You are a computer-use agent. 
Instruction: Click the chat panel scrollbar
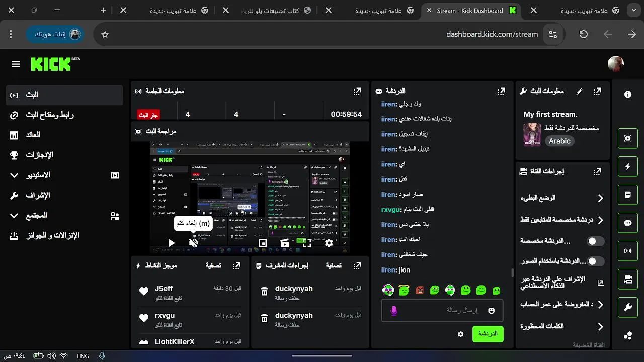coord(512,272)
